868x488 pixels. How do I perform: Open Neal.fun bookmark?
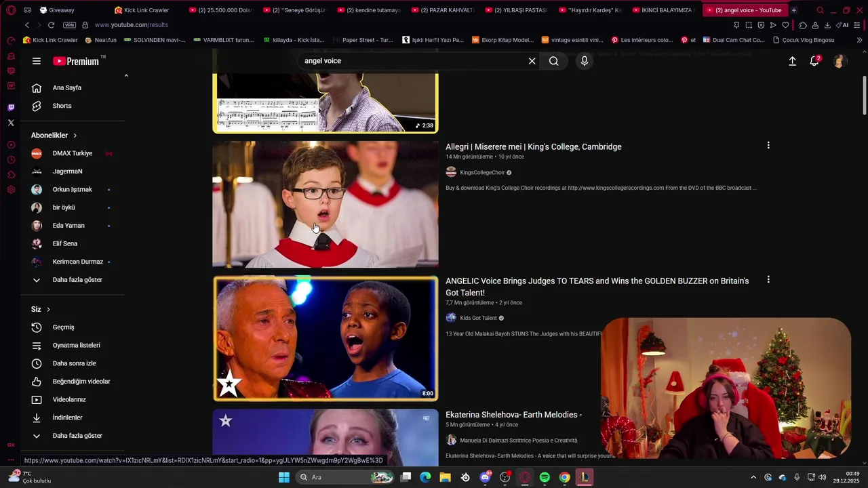click(100, 40)
